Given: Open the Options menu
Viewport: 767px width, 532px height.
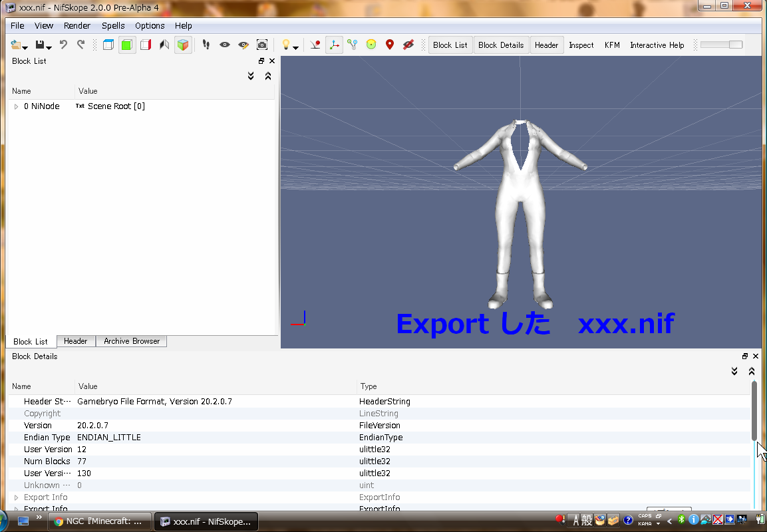Looking at the screenshot, I should [x=150, y=26].
